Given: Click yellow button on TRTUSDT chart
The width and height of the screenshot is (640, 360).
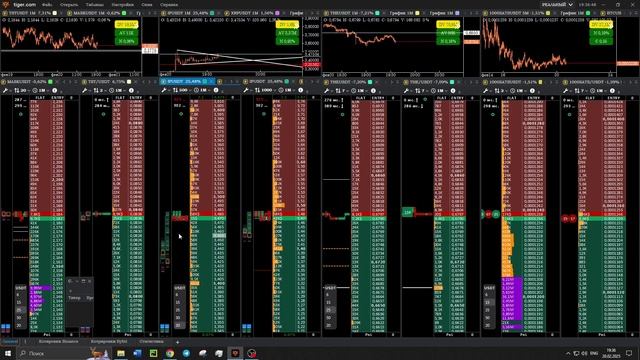Looking at the screenshot, I should tap(126, 25).
